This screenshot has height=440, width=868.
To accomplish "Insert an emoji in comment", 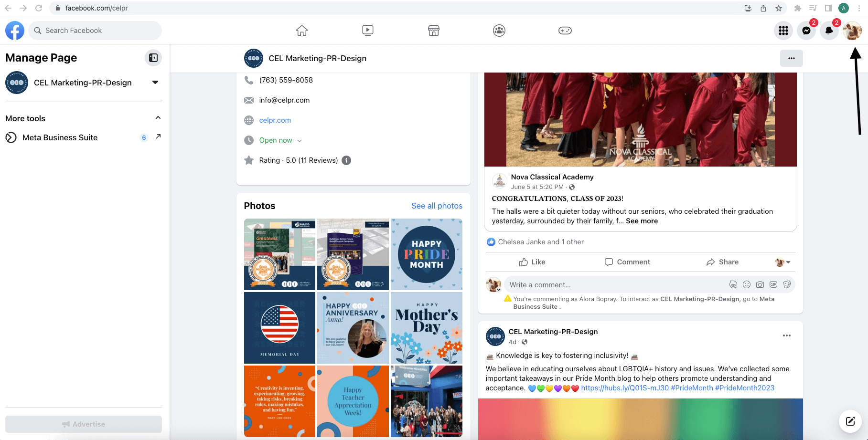I will tap(747, 285).
